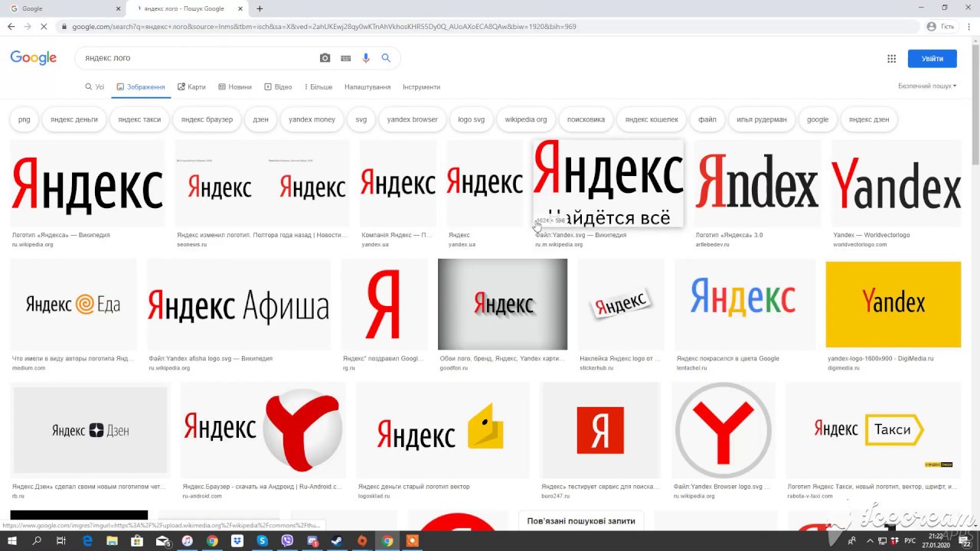The height and width of the screenshot is (551, 980).
Task: Expand Безпечний пошук dropdown
Action: click(x=927, y=86)
